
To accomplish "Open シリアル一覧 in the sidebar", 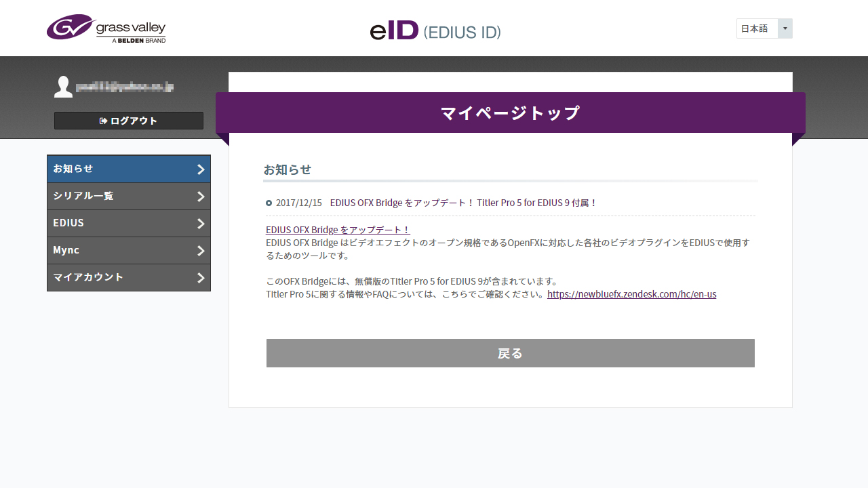I will (129, 197).
